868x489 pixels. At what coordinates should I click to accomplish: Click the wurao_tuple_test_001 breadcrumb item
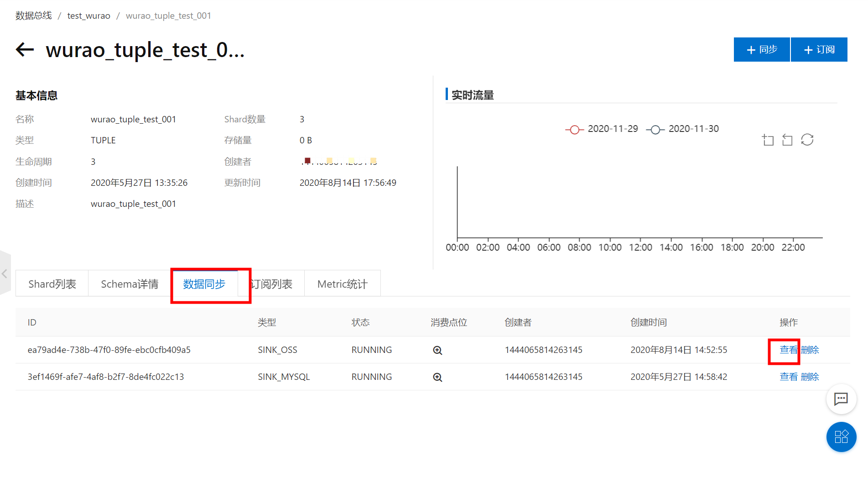point(168,16)
